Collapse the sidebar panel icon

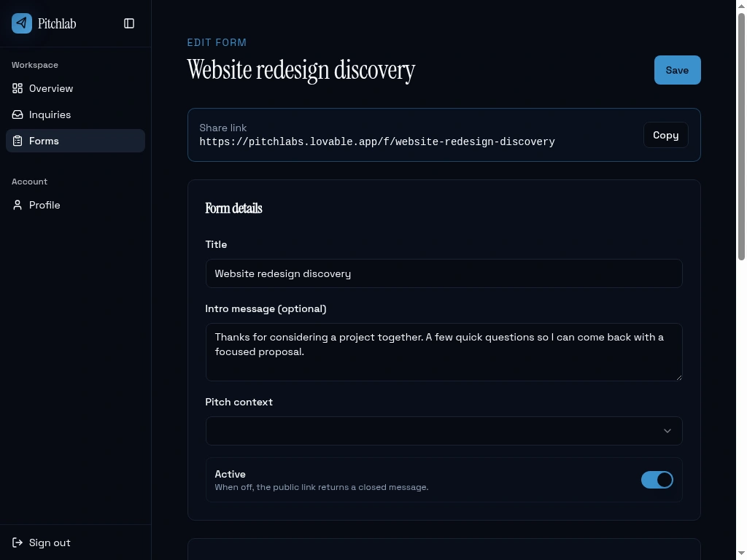[129, 23]
